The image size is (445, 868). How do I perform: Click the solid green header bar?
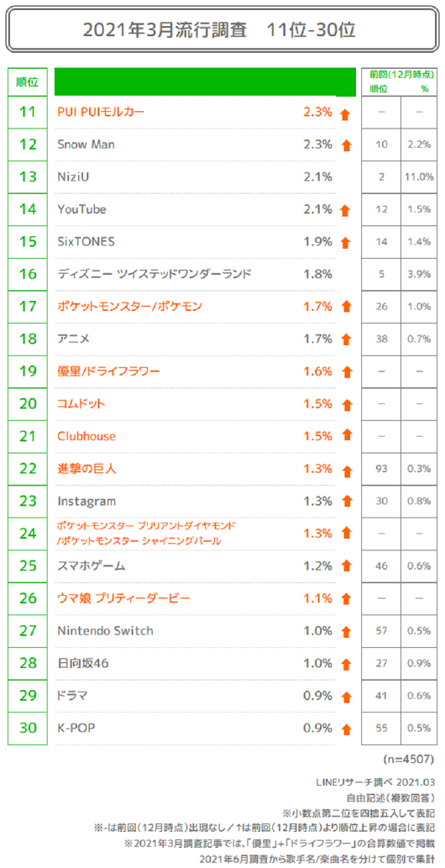coord(205,82)
